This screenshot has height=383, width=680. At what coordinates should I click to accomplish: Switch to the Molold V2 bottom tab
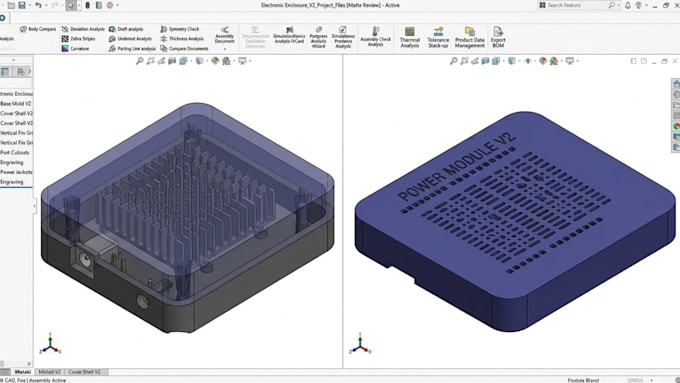tap(49, 372)
